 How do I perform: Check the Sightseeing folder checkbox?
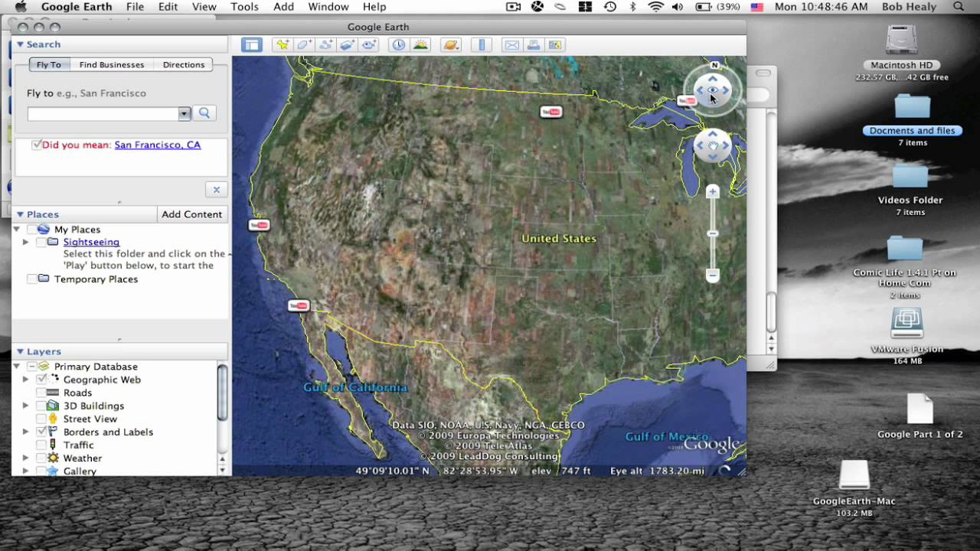(41, 242)
